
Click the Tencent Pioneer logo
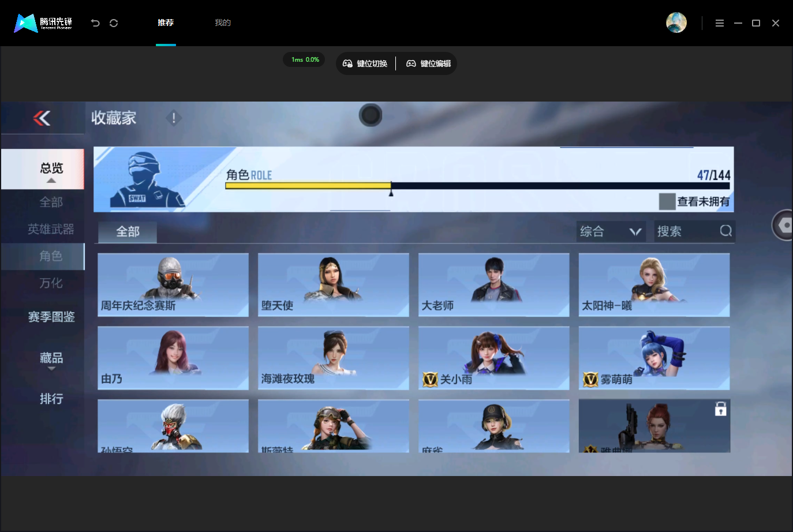44,23
